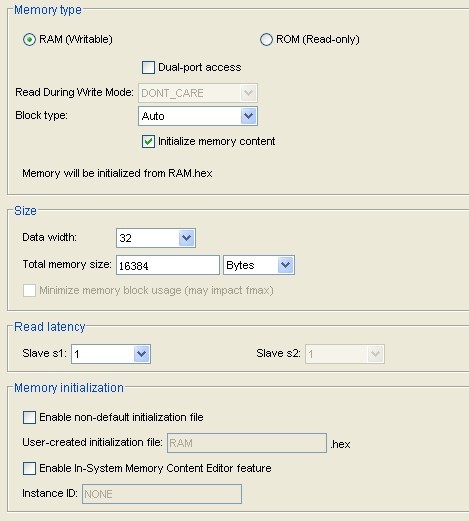The height and width of the screenshot is (521, 469).
Task: Click the Slave s2 latency dropdown
Action: [345, 354]
